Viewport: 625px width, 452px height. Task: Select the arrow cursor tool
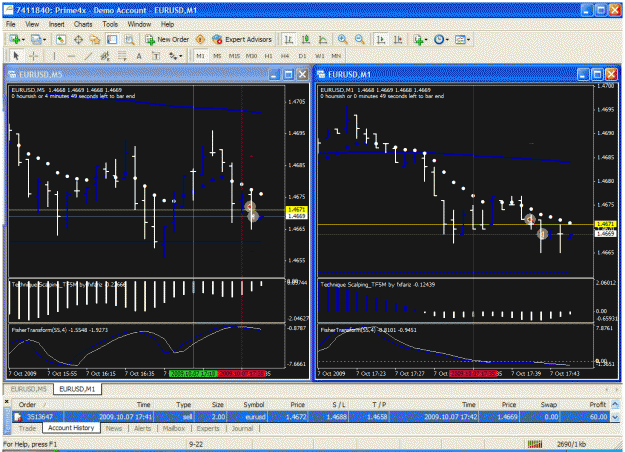pos(16,56)
